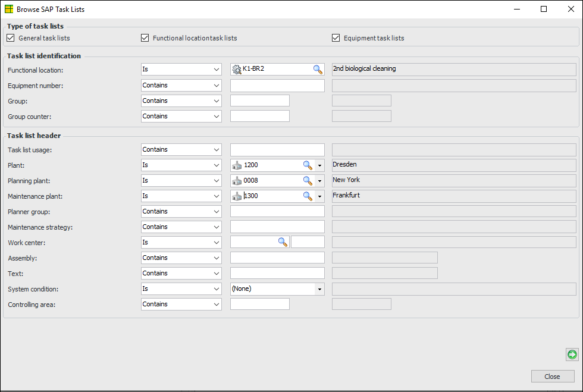
Task: Open the Work center search lookup icon
Action: click(x=283, y=242)
